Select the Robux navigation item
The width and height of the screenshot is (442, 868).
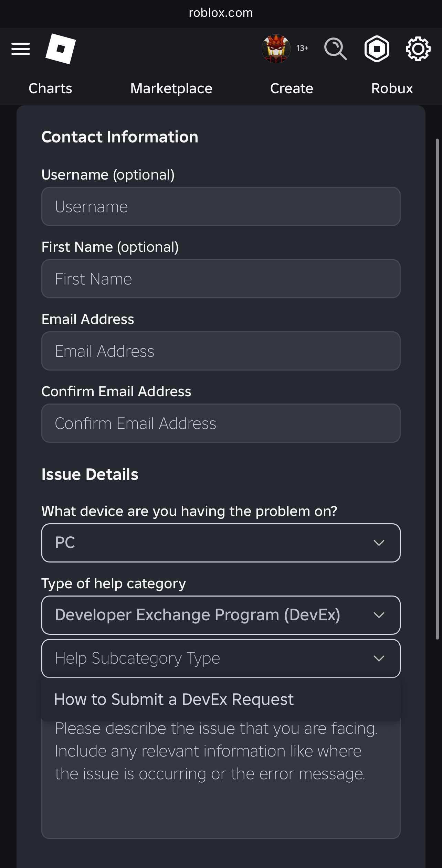392,88
